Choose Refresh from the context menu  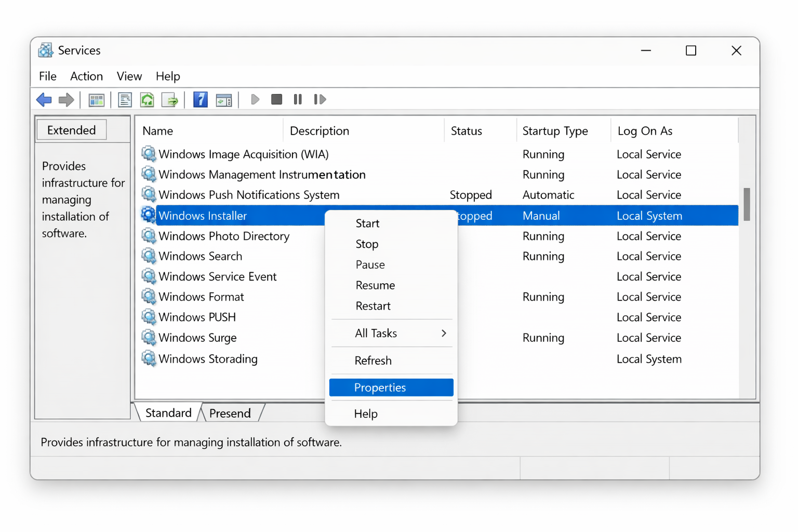pyautogui.click(x=391, y=361)
